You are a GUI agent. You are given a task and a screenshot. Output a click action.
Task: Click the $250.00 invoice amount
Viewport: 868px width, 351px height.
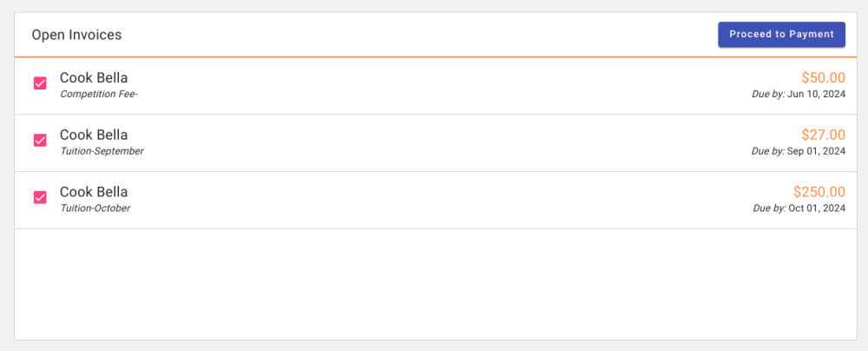819,193
